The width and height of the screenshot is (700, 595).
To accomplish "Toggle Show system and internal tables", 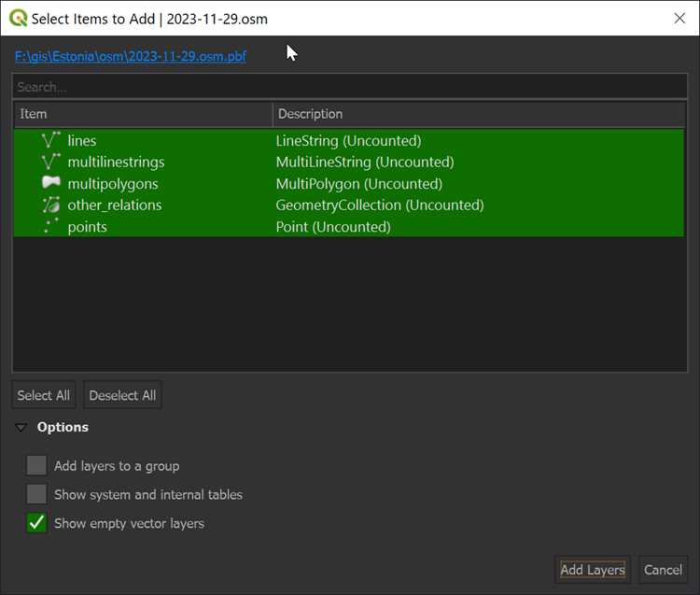I will pos(36,494).
